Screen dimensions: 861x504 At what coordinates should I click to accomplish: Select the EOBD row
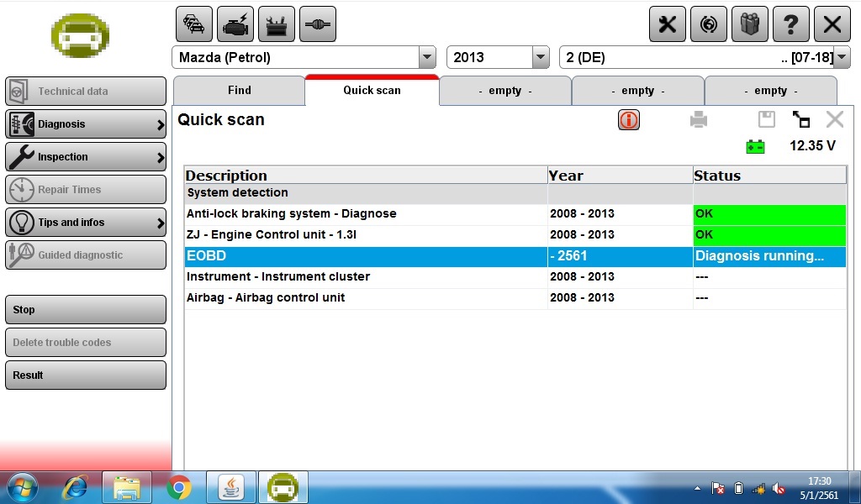point(515,256)
